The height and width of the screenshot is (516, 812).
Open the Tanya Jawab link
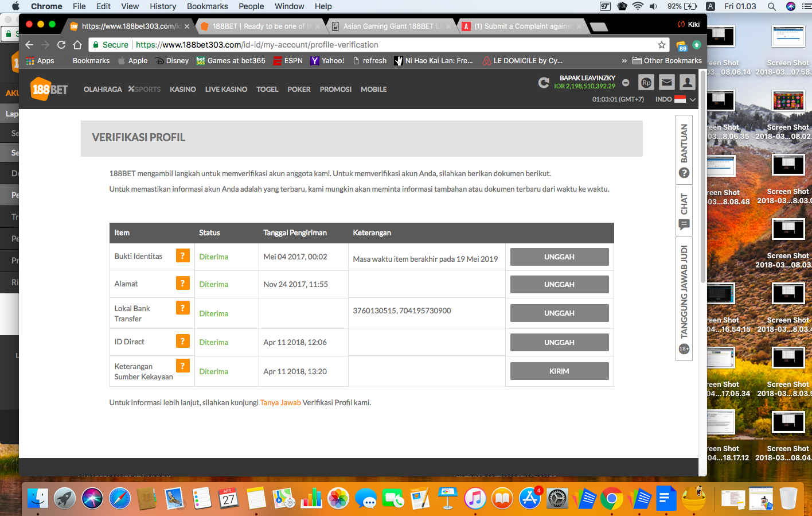(280, 402)
